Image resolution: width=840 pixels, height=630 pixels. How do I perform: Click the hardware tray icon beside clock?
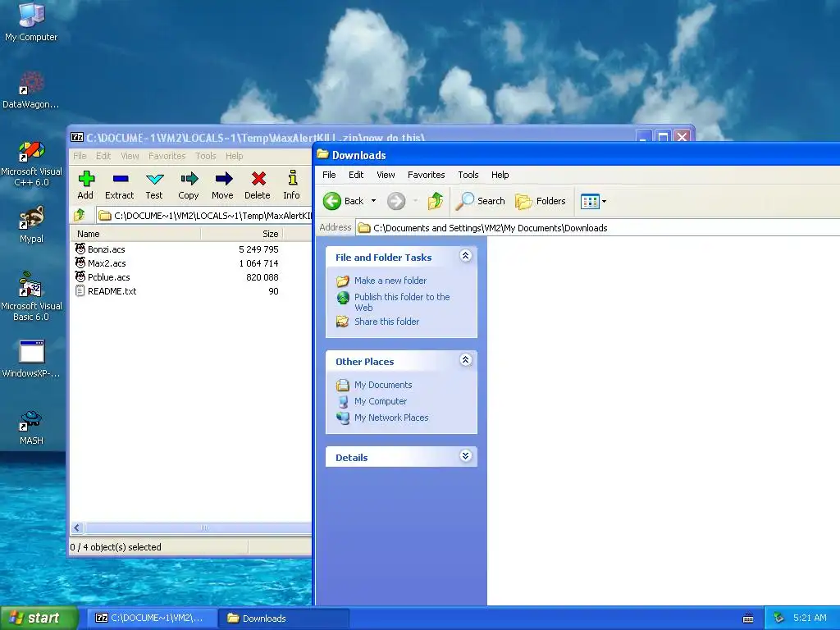pyautogui.click(x=778, y=619)
